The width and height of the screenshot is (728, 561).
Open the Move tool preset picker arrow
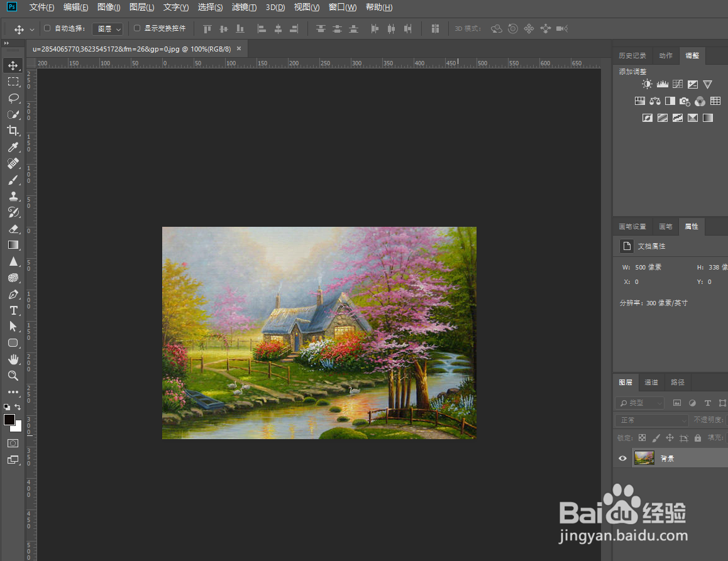[32, 30]
